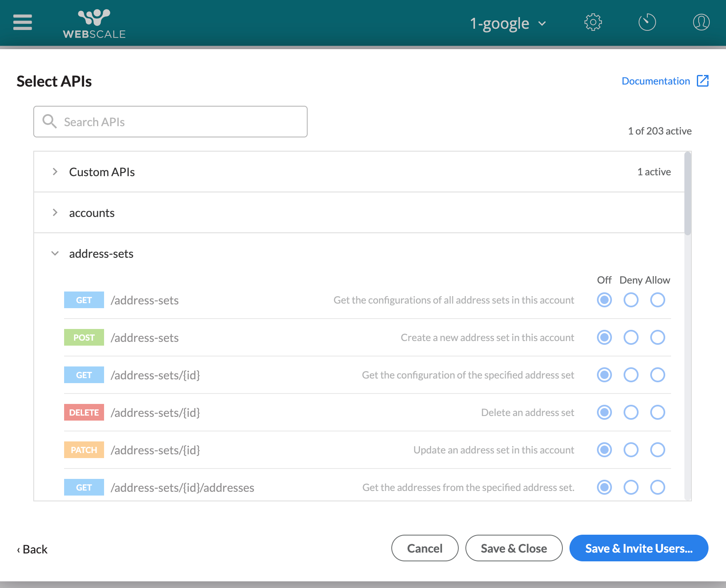Set DELETE /address-sets/{id} to Deny
This screenshot has height=588, width=726.
click(631, 412)
